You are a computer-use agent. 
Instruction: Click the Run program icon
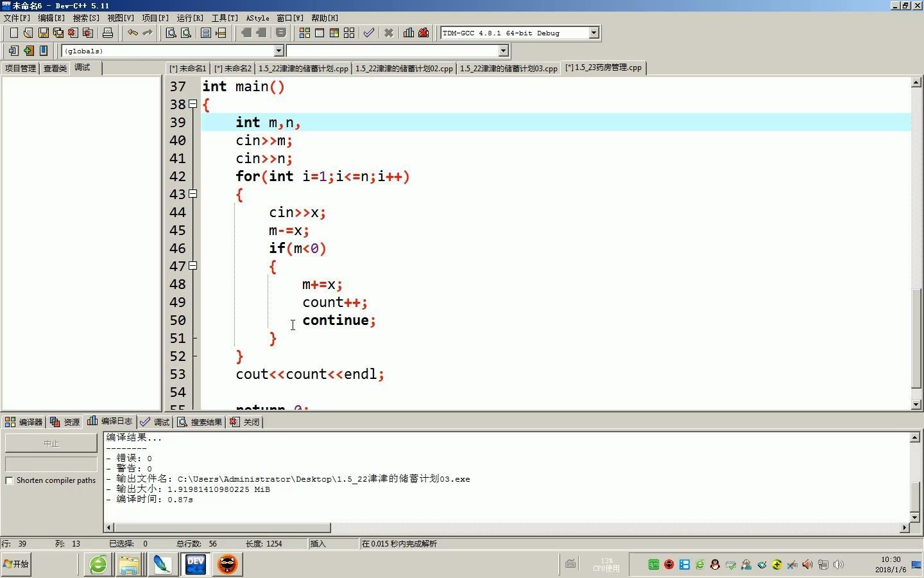coord(320,33)
